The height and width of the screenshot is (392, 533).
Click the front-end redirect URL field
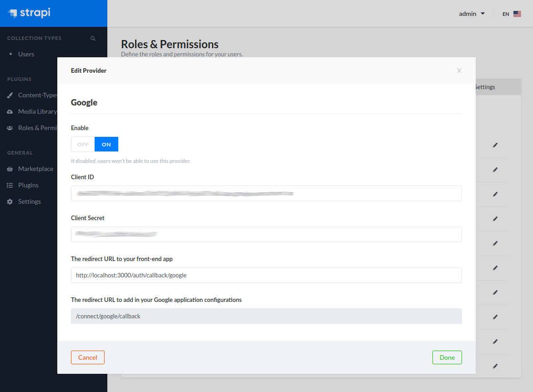(x=266, y=276)
